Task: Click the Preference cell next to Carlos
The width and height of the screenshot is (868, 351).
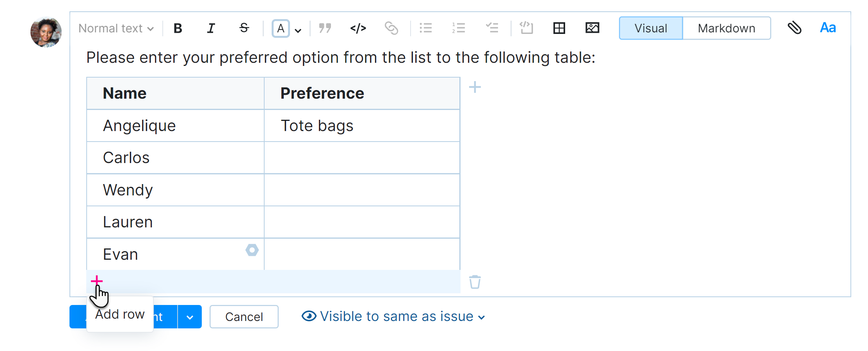Action: (361, 158)
